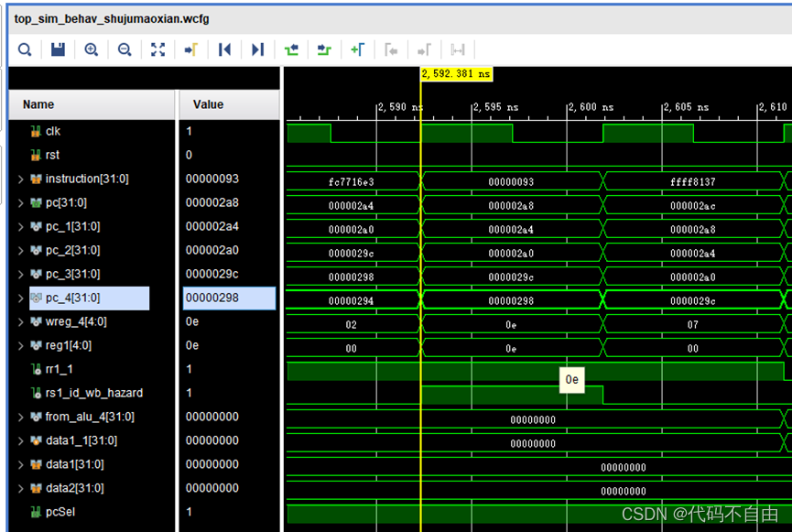Click the yellow cursor time marker label

coord(456,74)
